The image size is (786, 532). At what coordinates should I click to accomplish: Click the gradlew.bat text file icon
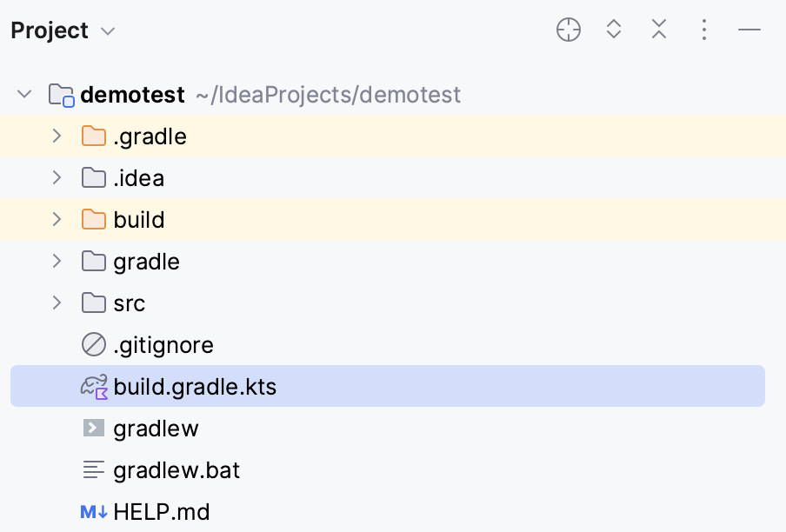coord(93,470)
